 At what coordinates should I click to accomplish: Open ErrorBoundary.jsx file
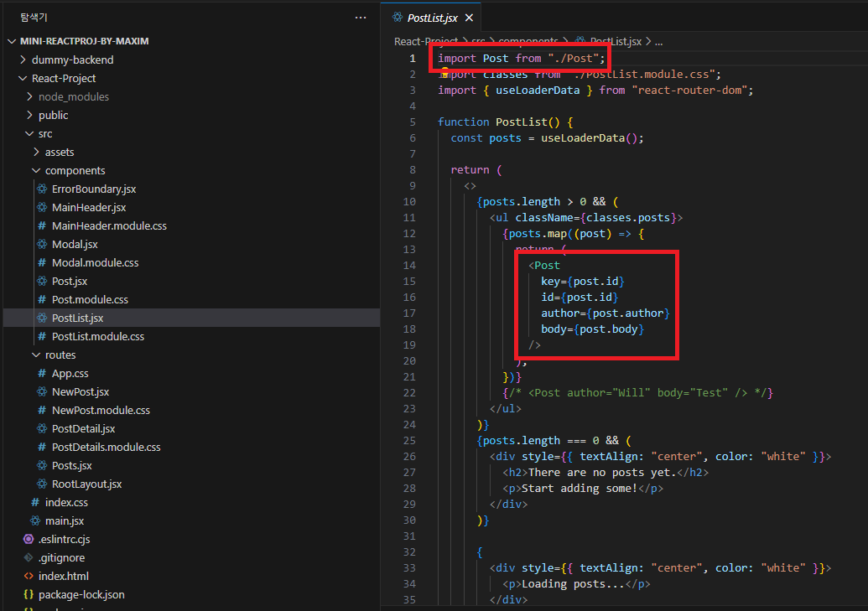point(94,189)
